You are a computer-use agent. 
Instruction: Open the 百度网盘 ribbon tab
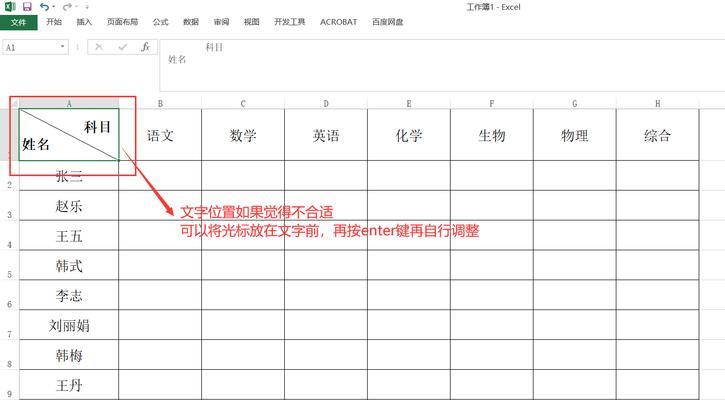(387, 22)
